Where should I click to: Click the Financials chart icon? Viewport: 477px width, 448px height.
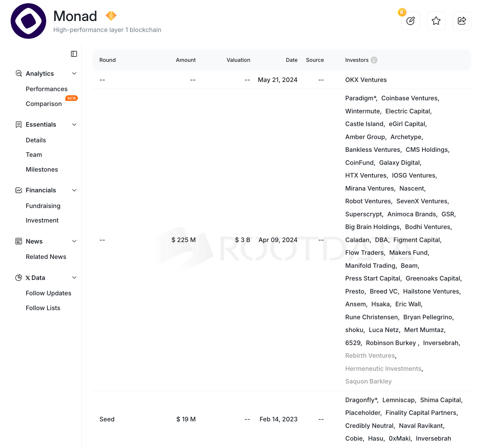coord(18,190)
